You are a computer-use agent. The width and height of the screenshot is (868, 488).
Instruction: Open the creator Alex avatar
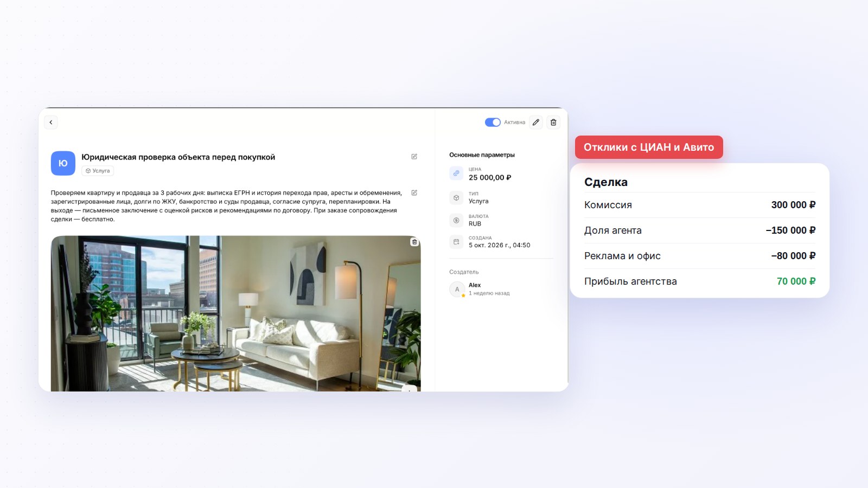(x=457, y=290)
